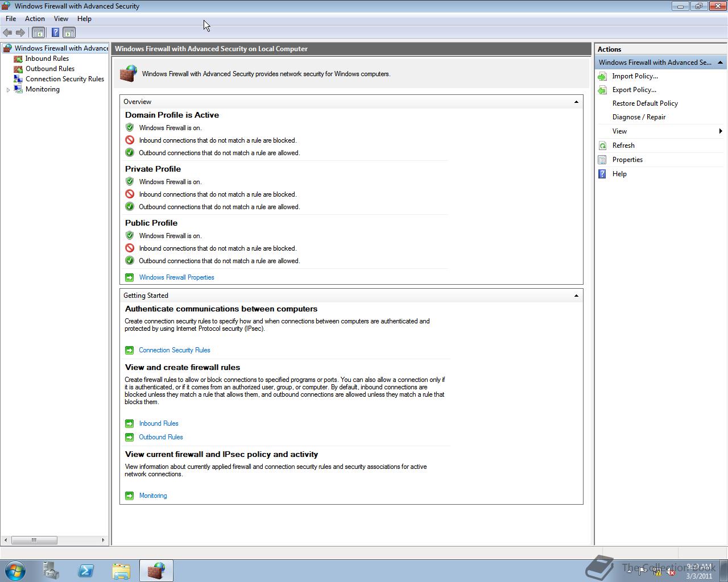
Task: Select Inbound Rules in the console tree
Action: 47,59
